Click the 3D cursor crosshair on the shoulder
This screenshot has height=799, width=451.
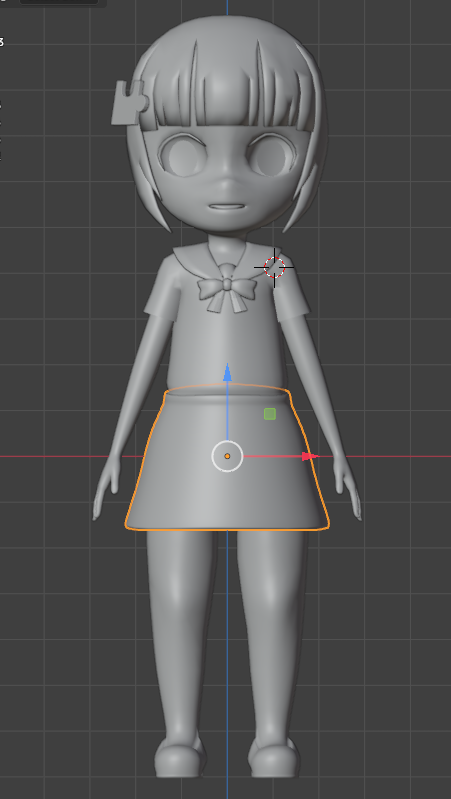pos(274,268)
